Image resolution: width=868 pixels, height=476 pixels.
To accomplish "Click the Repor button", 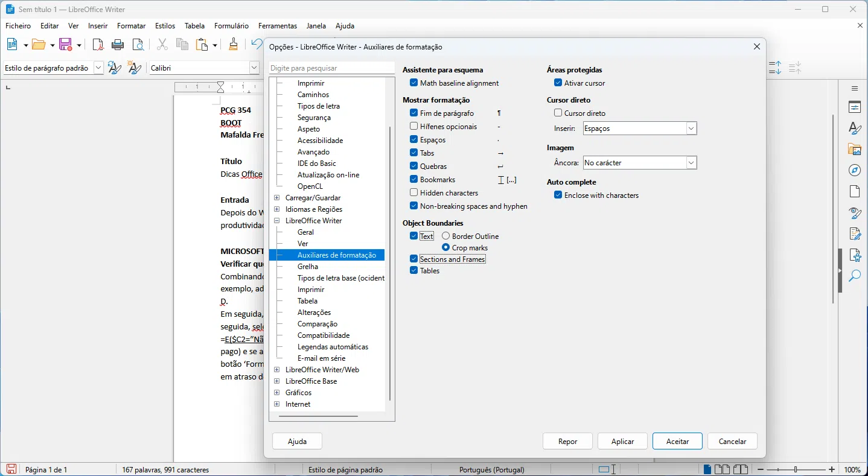I will tap(567, 441).
